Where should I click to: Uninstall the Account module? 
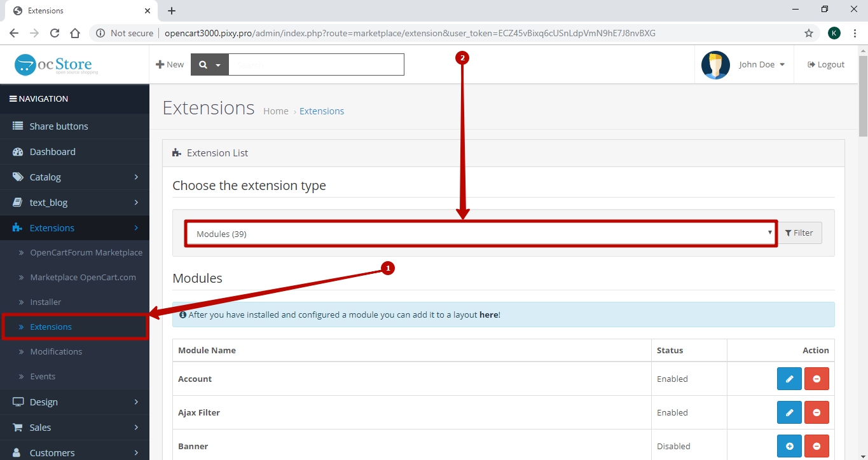point(816,379)
